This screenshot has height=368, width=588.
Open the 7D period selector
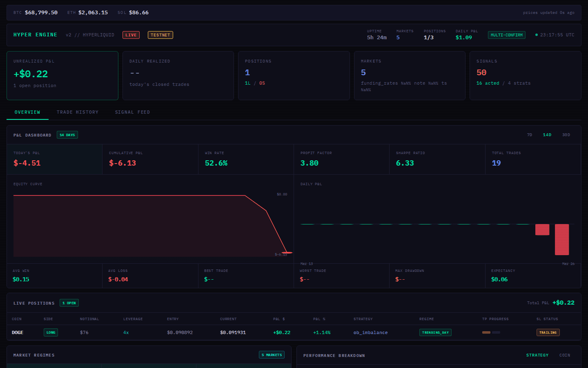tap(529, 135)
